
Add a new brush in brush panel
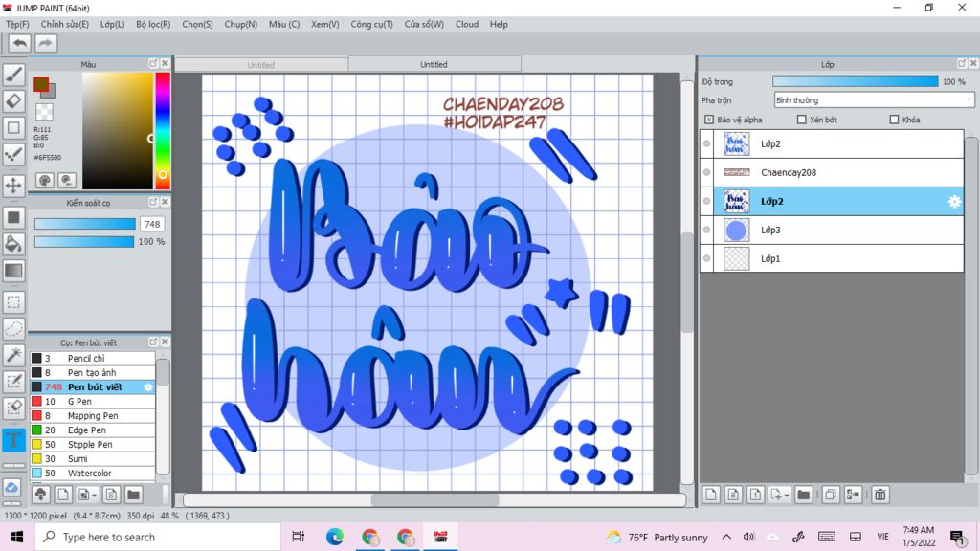tap(63, 495)
